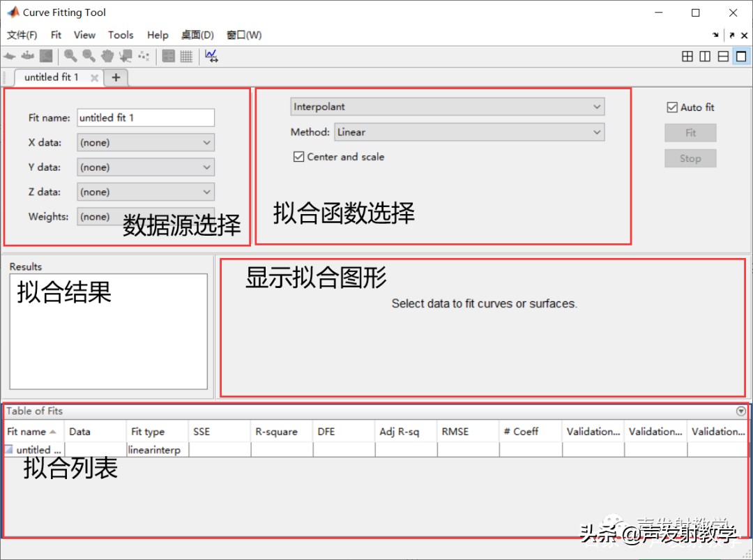
Task: Activate the Pan tool in the toolbar
Action: [106, 56]
